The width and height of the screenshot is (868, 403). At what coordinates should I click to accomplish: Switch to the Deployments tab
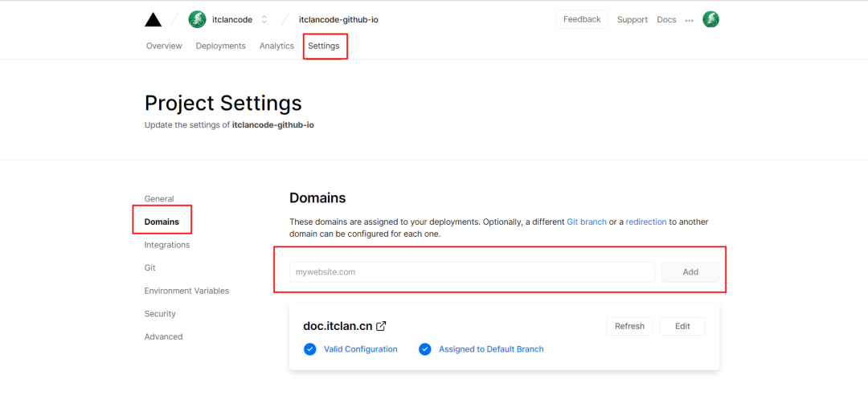(x=220, y=46)
